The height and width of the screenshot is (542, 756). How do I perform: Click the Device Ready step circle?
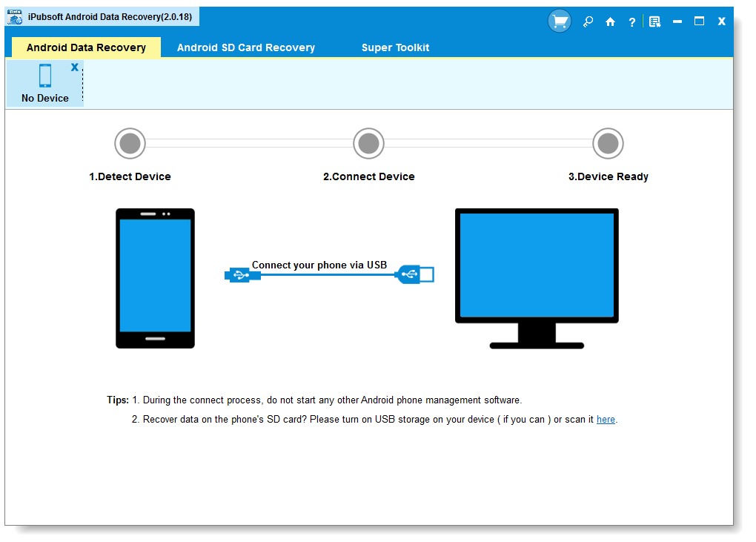coord(608,143)
